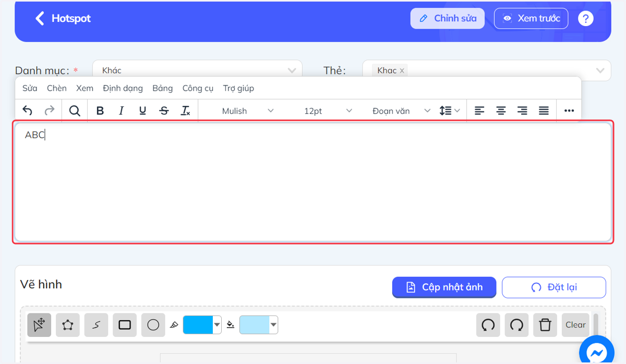Click the Xem trước preview button
Screen dimensions: 626x364
(531, 18)
